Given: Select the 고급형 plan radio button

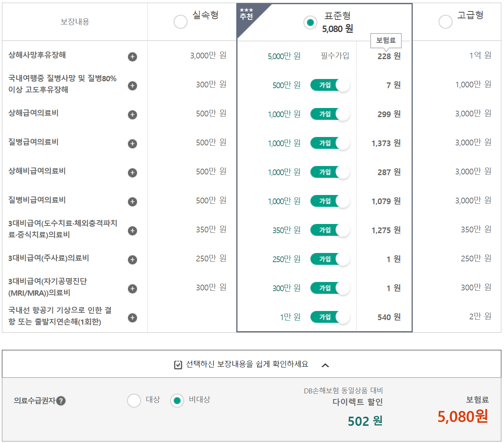Looking at the screenshot, I should (x=445, y=22).
